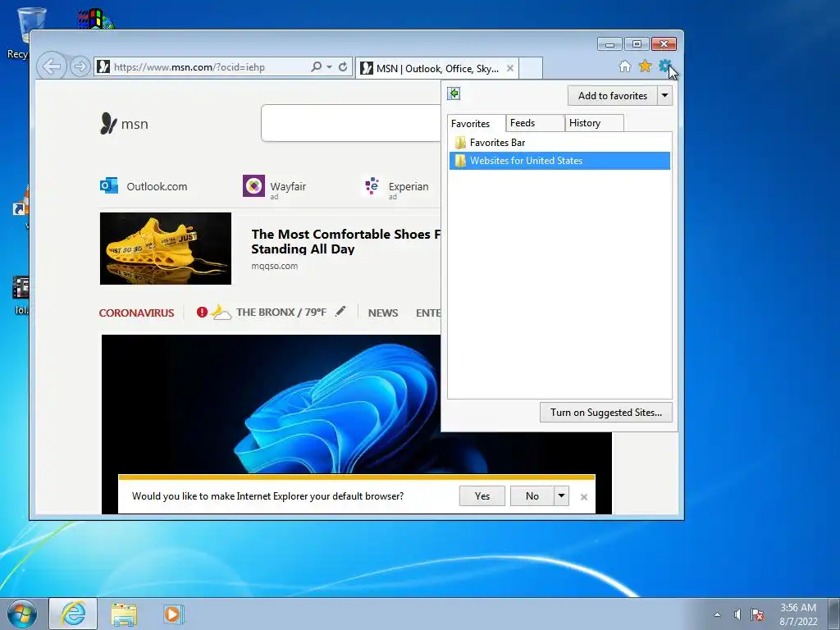Refresh the page with the reload icon

343,67
